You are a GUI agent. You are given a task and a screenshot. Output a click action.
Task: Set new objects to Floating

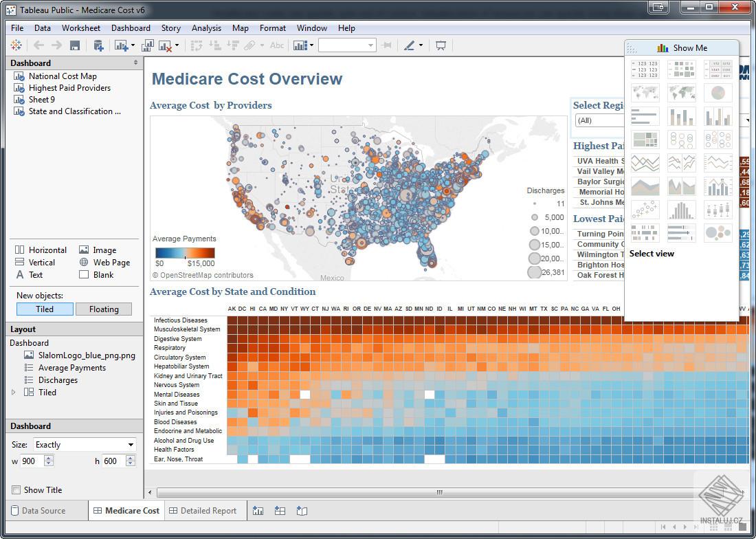tap(104, 309)
